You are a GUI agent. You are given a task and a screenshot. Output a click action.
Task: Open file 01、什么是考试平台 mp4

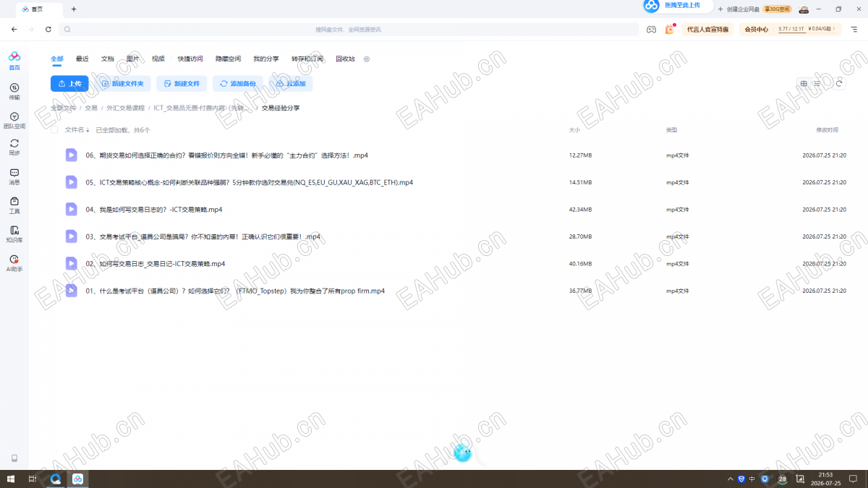(235, 291)
